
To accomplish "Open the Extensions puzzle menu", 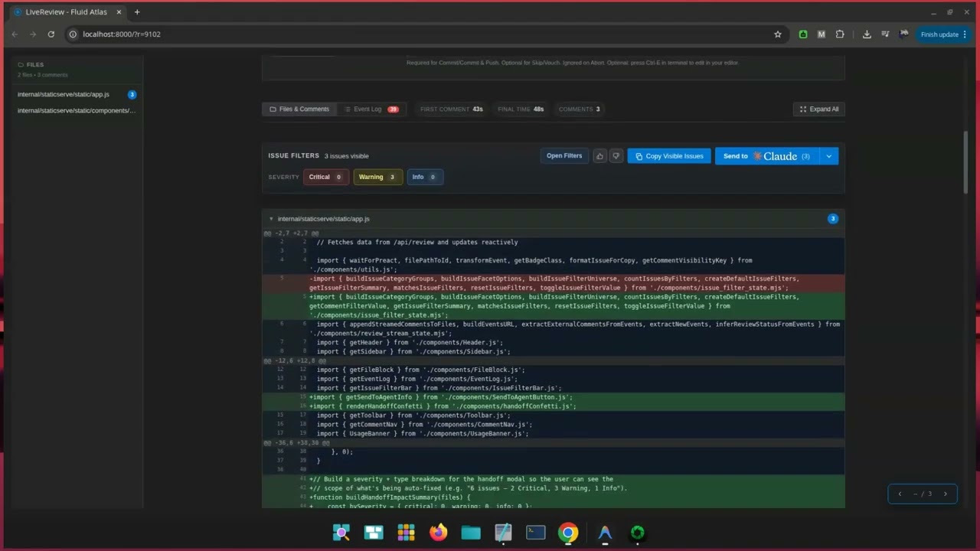I will (x=840, y=34).
